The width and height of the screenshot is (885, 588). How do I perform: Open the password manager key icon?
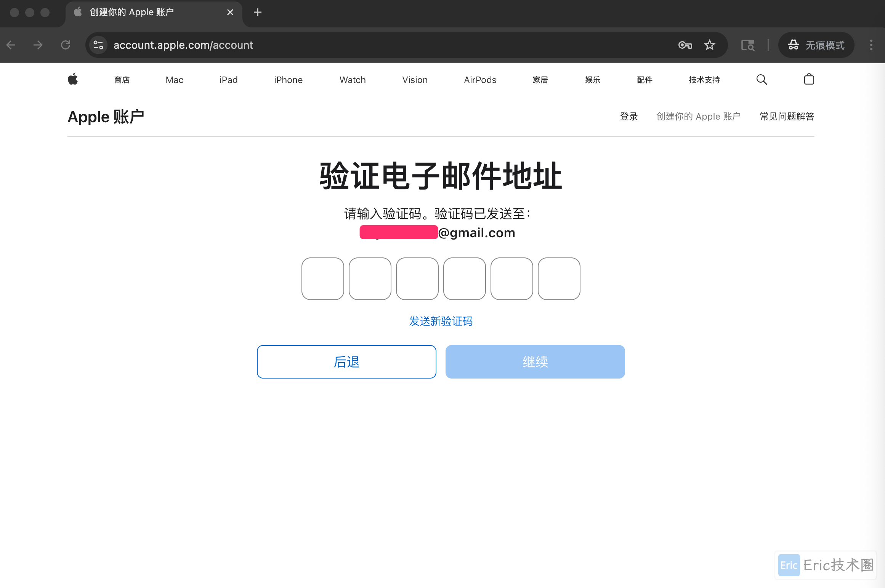(x=685, y=45)
